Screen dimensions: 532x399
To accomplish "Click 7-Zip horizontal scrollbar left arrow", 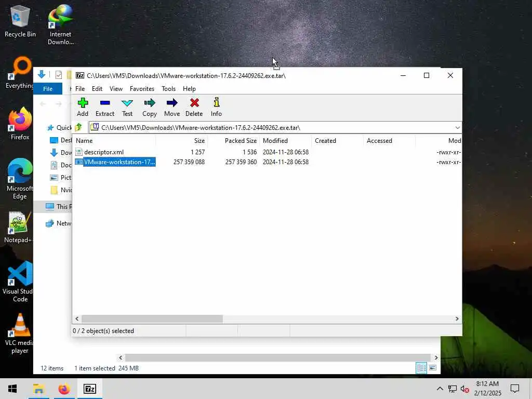I will pos(77,318).
